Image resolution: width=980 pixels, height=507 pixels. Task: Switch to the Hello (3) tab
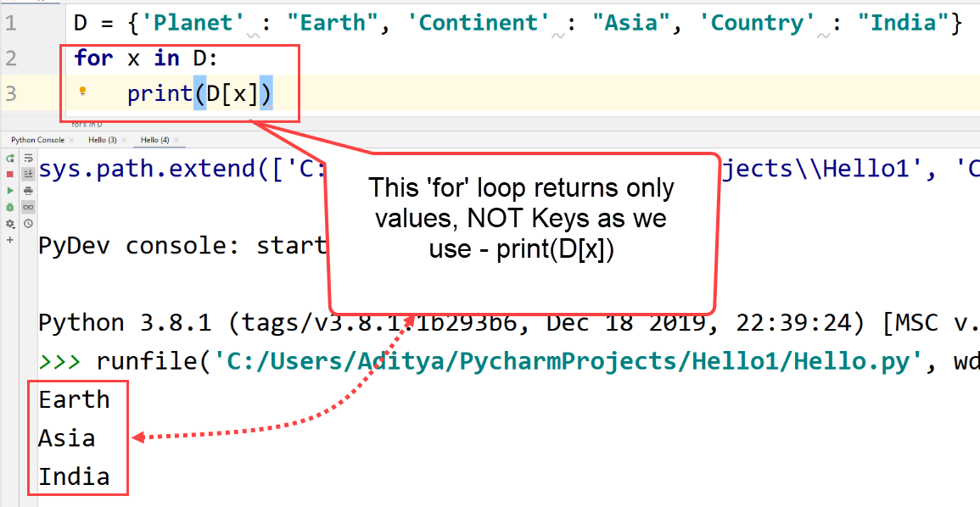[102, 140]
